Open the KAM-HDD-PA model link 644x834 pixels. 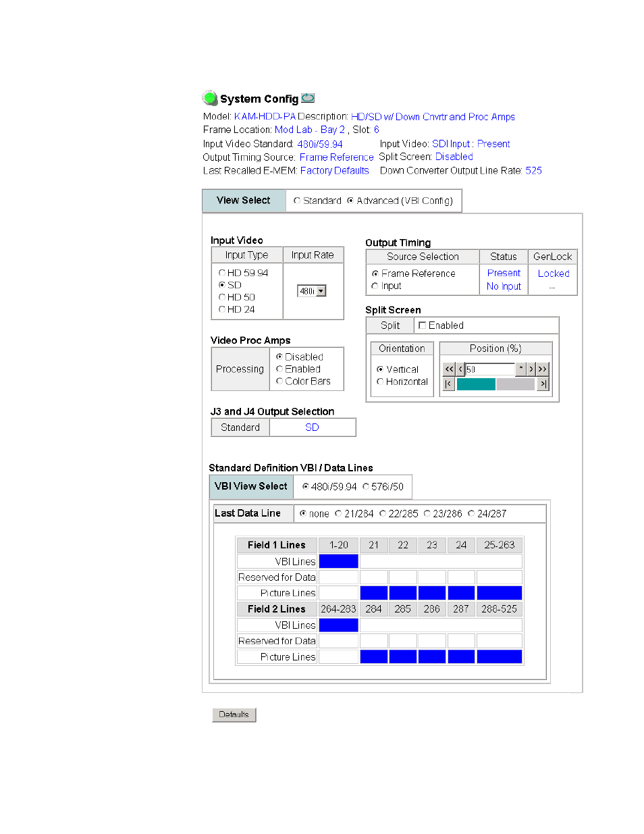click(265, 117)
